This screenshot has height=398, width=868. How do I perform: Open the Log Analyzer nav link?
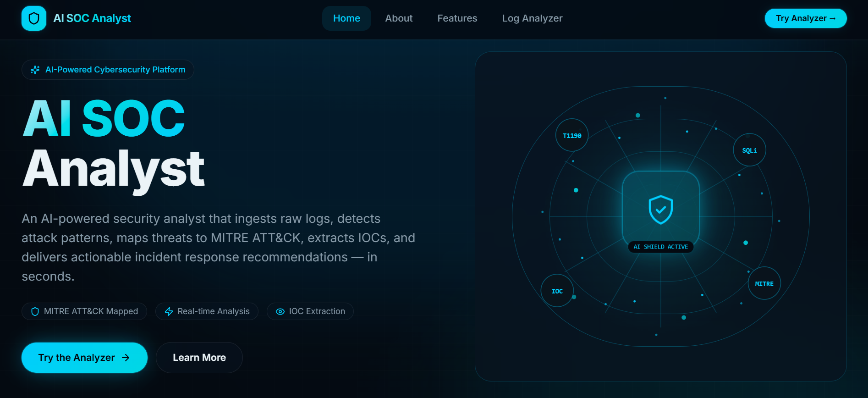532,18
